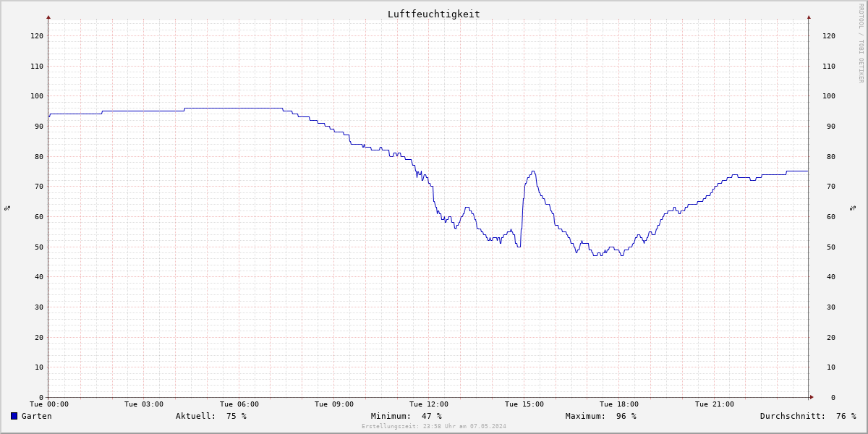Click the left y-axis 120 label
This screenshot has height=434, width=868.
click(x=37, y=35)
